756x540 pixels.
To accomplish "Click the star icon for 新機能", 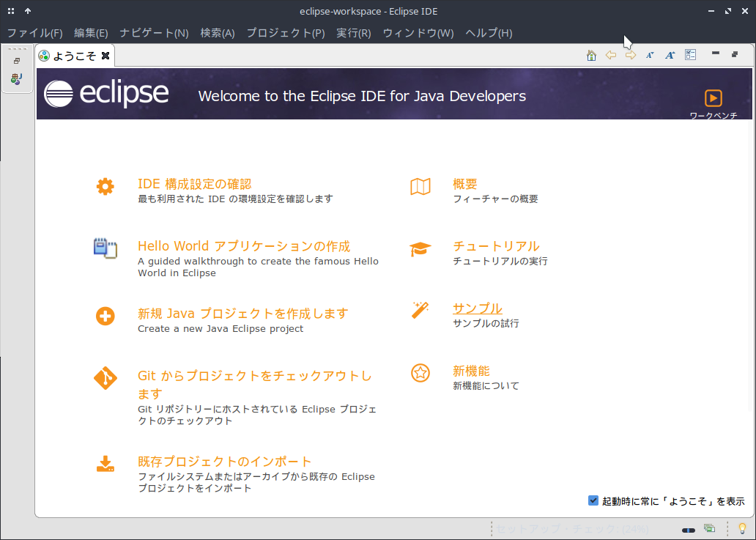I will tap(420, 373).
